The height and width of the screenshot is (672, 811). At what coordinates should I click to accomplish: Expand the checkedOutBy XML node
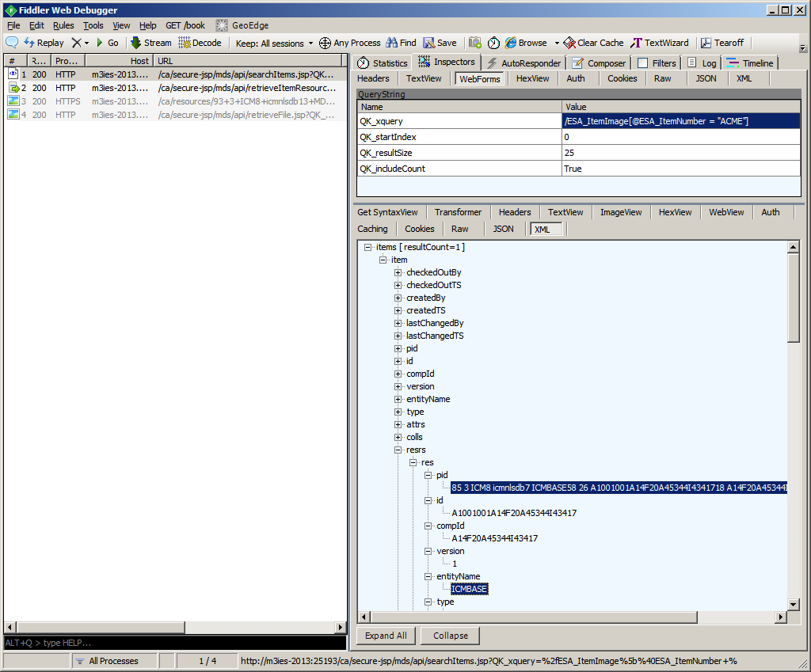[x=398, y=272]
